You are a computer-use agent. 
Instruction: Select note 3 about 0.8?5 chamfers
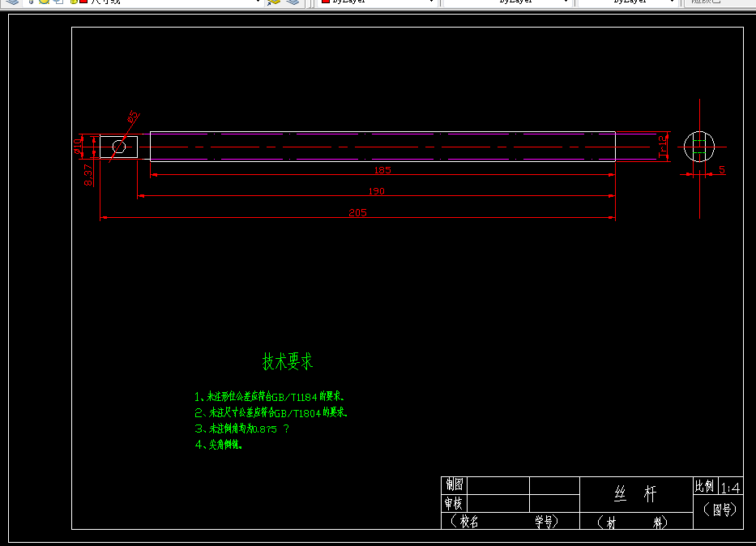coord(242,429)
